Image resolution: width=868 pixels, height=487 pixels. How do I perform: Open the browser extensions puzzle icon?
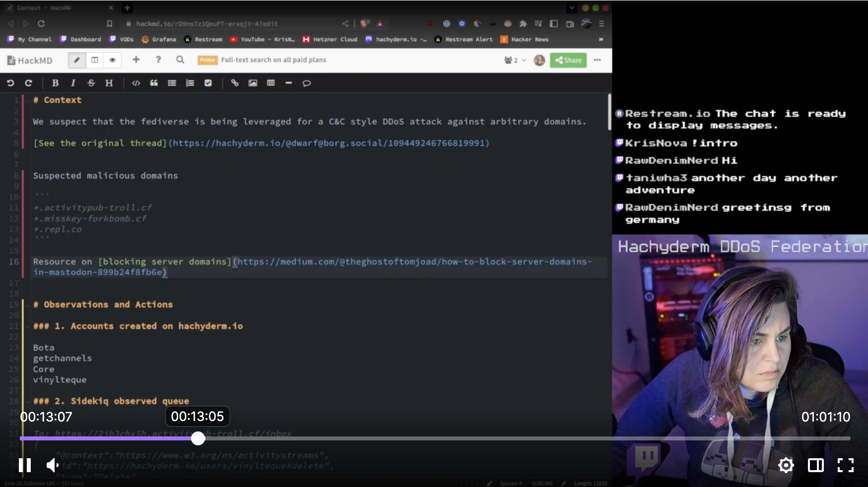click(x=523, y=23)
